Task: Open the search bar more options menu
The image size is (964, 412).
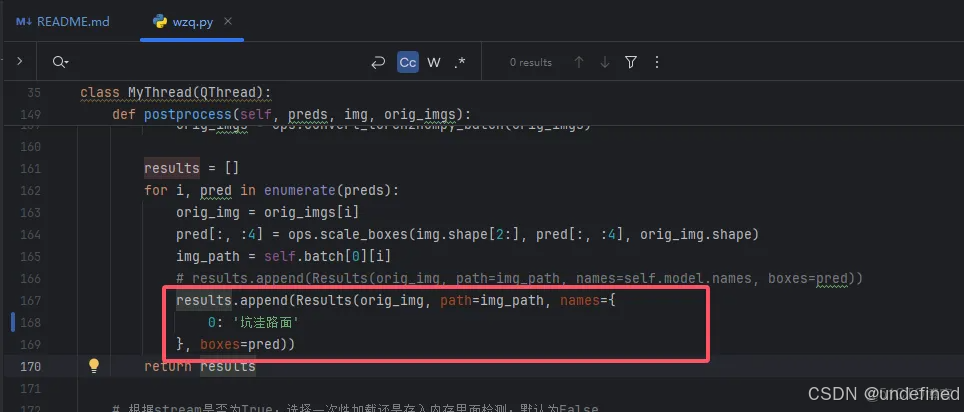Action: coord(657,62)
